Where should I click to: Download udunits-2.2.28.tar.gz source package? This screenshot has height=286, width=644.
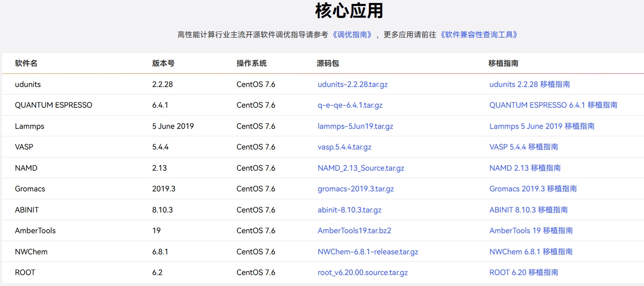point(353,85)
